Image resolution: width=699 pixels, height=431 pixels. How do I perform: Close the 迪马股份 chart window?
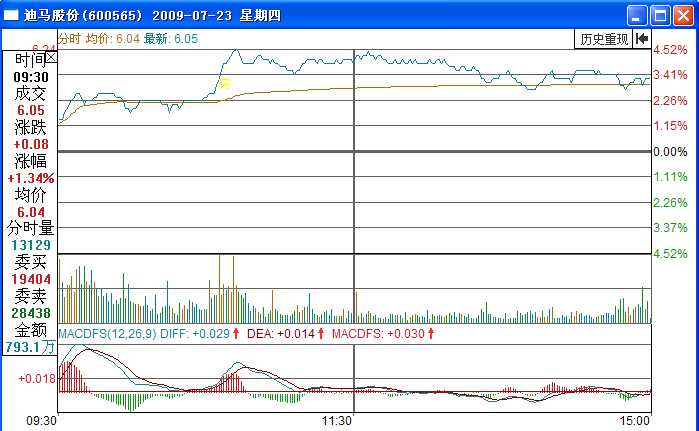683,15
